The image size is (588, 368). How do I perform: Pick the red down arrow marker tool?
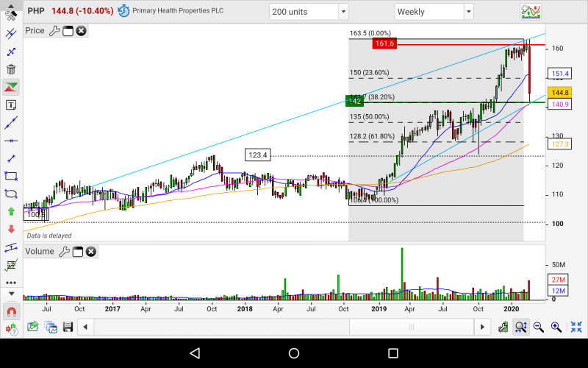click(x=11, y=229)
